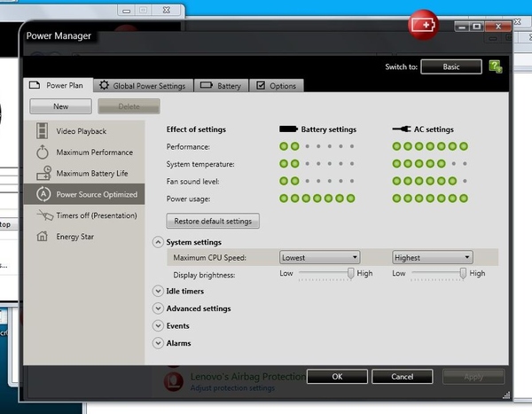The width and height of the screenshot is (532, 414).
Task: Collapse the System settings section
Action: pyautogui.click(x=158, y=242)
